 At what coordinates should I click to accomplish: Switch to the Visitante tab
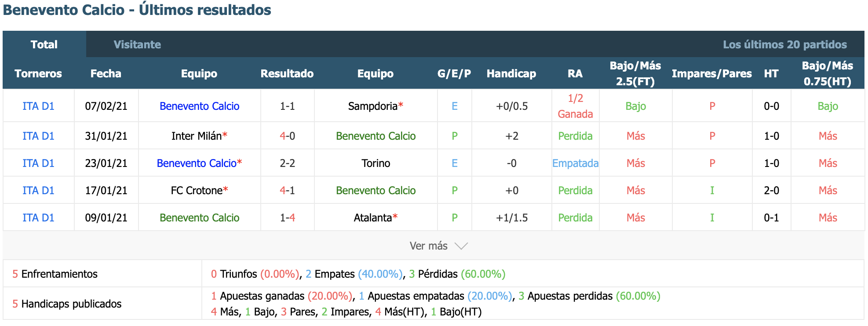pyautogui.click(x=137, y=44)
